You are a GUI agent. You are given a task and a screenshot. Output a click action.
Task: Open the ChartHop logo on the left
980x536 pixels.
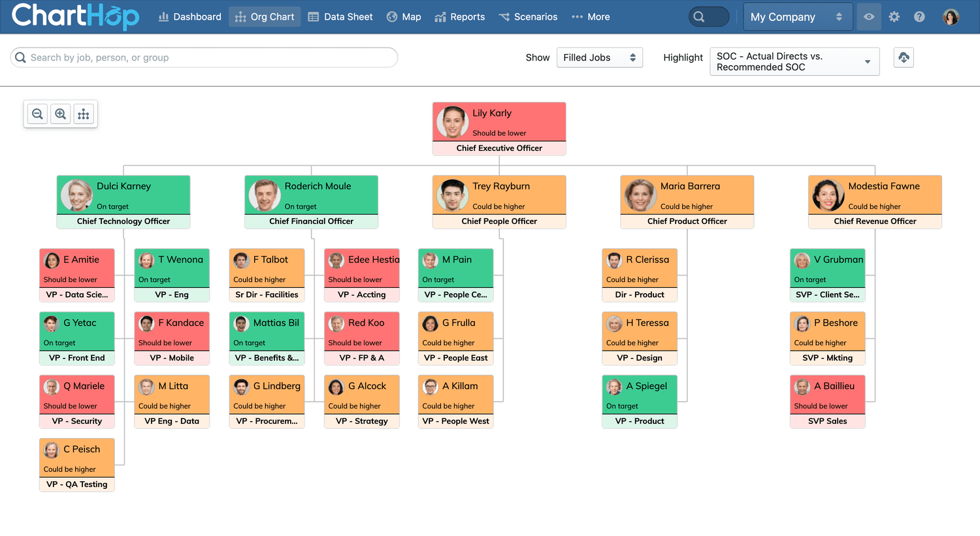pos(75,16)
